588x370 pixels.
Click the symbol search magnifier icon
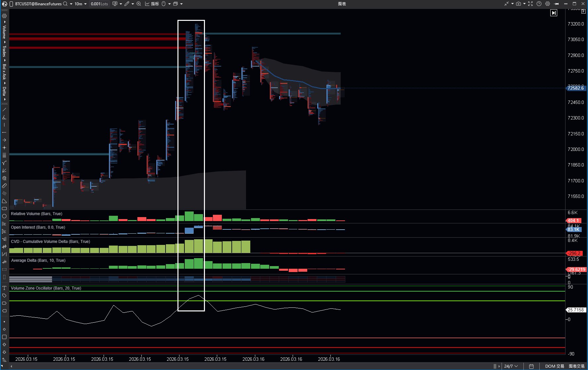[x=65, y=4]
